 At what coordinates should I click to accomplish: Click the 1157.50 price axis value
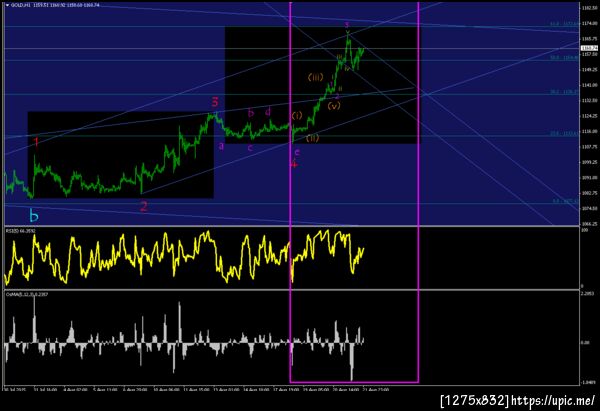589,54
